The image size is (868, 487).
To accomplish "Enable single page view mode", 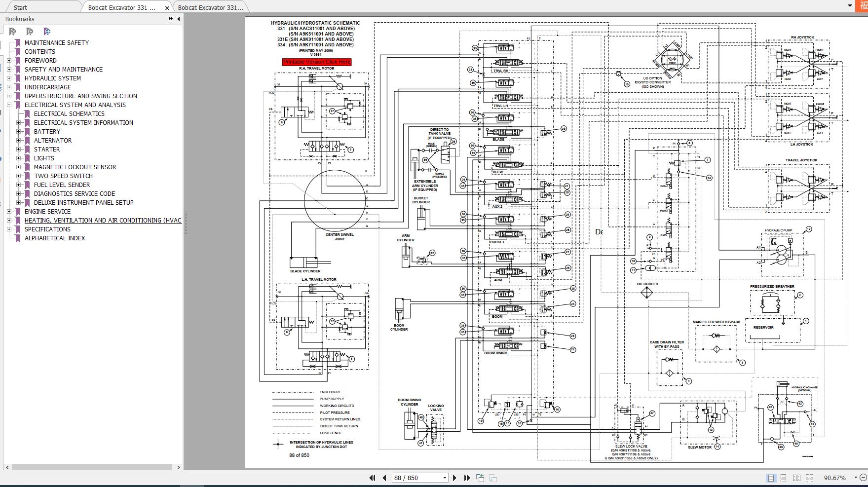I will [770, 478].
